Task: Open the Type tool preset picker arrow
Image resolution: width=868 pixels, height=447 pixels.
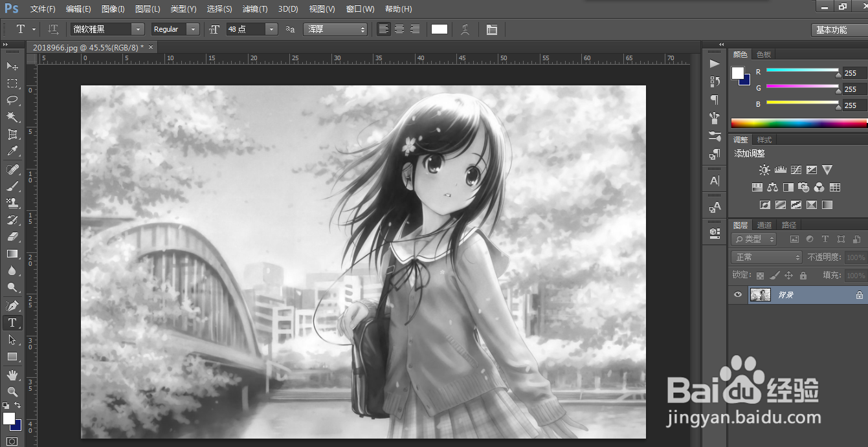Action: [34, 29]
